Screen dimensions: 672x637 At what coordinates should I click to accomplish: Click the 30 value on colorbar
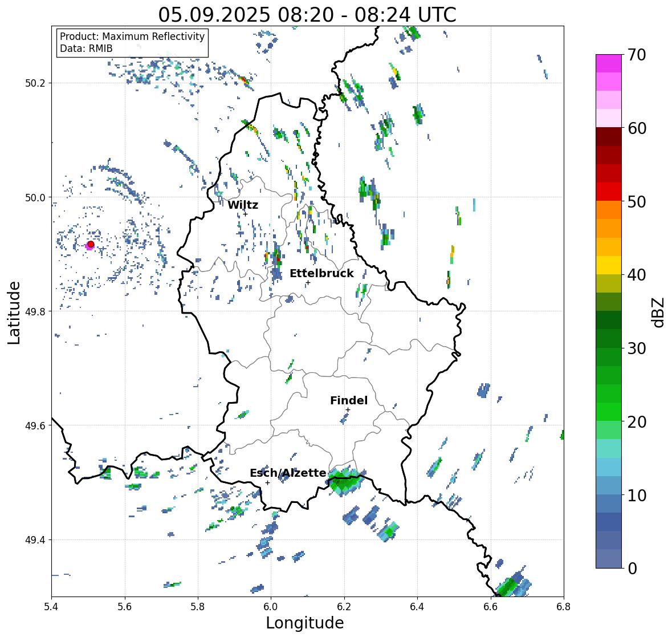point(636,348)
